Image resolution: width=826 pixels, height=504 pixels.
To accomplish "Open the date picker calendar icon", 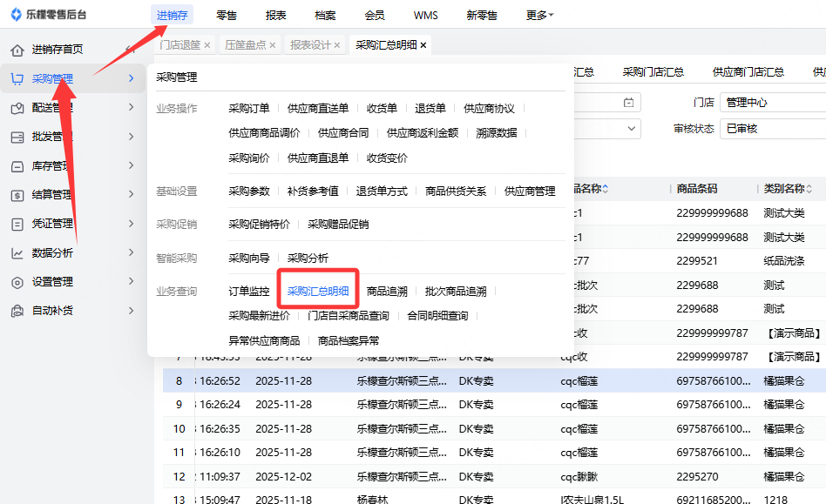I will (x=628, y=103).
